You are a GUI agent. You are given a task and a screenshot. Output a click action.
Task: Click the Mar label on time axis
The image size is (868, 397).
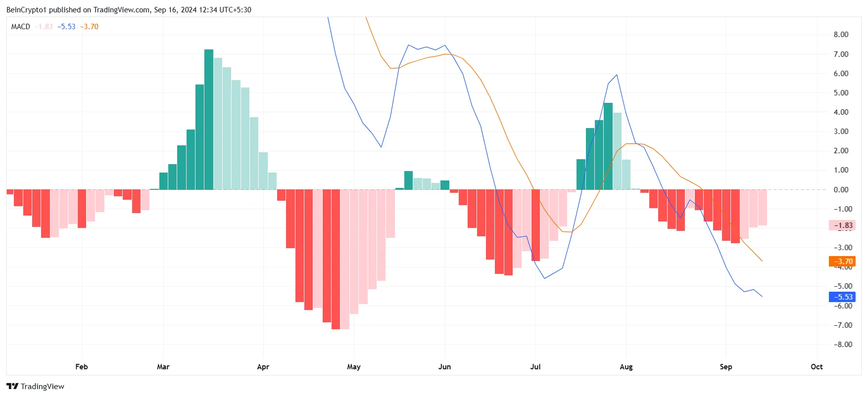click(x=163, y=367)
